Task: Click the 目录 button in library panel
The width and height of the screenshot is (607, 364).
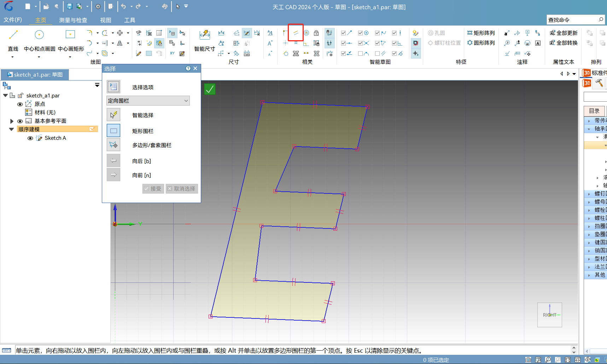Action: [594, 111]
